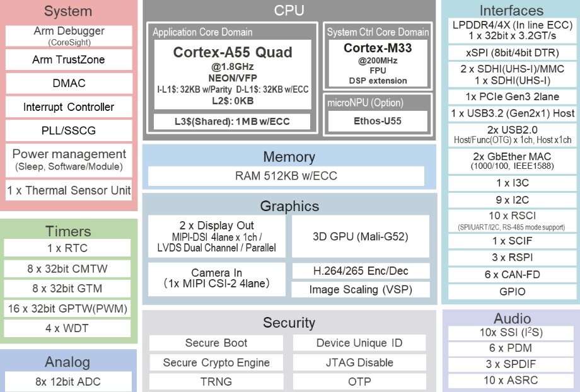Click the L3$(Shared): 1MB w/ECC block
Viewport: 580px width, 392px height.
point(232,121)
